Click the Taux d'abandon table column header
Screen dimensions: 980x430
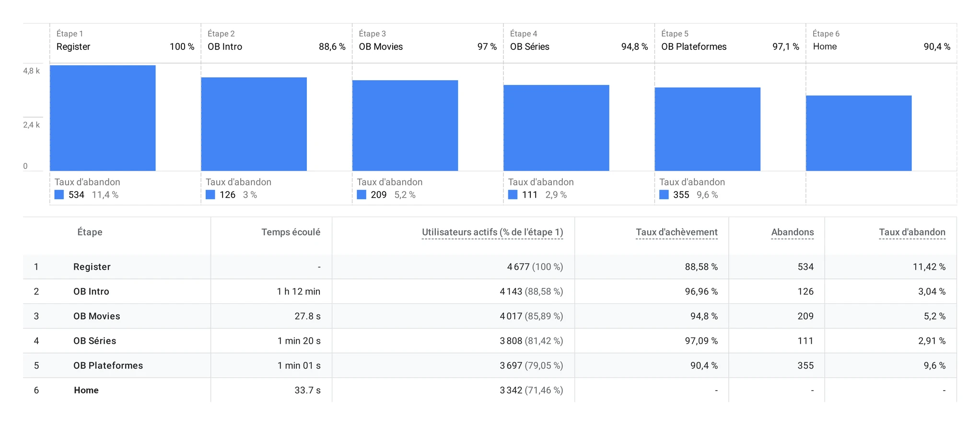coord(912,232)
